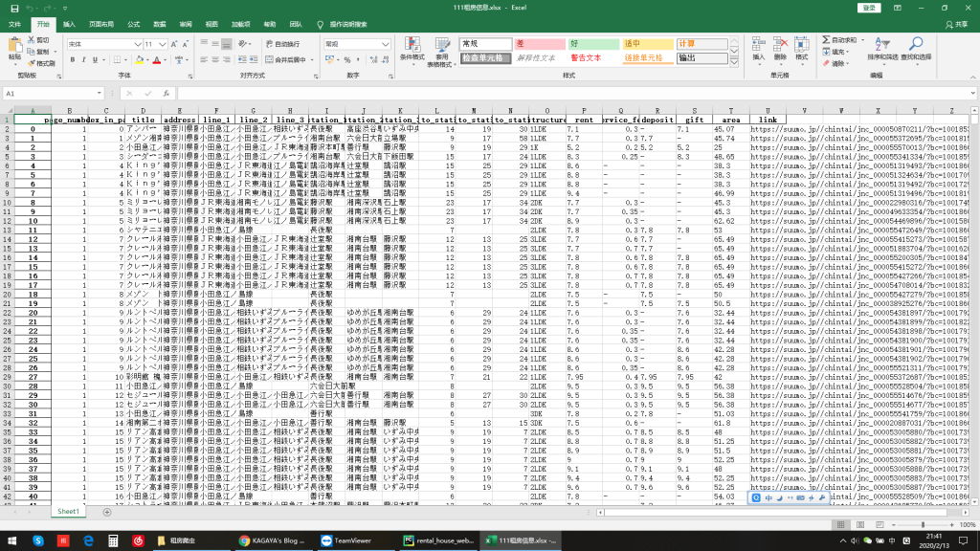Viewport: 980px width, 551px height.
Task: Click the Conditional Formatting (条件格式) icon
Action: point(412,45)
